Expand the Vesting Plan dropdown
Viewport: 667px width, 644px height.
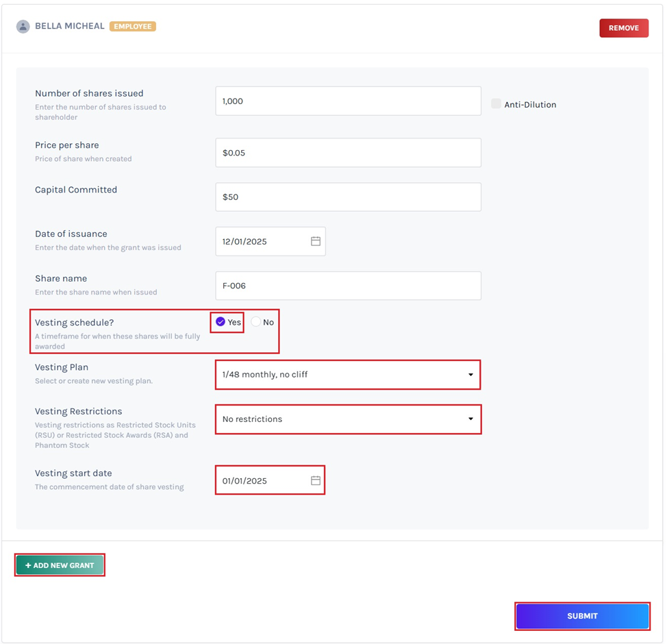348,375
